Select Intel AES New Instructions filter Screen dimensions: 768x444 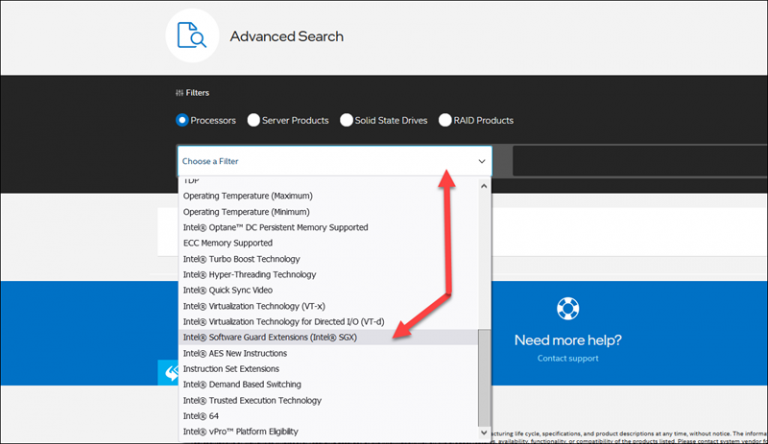tap(234, 353)
